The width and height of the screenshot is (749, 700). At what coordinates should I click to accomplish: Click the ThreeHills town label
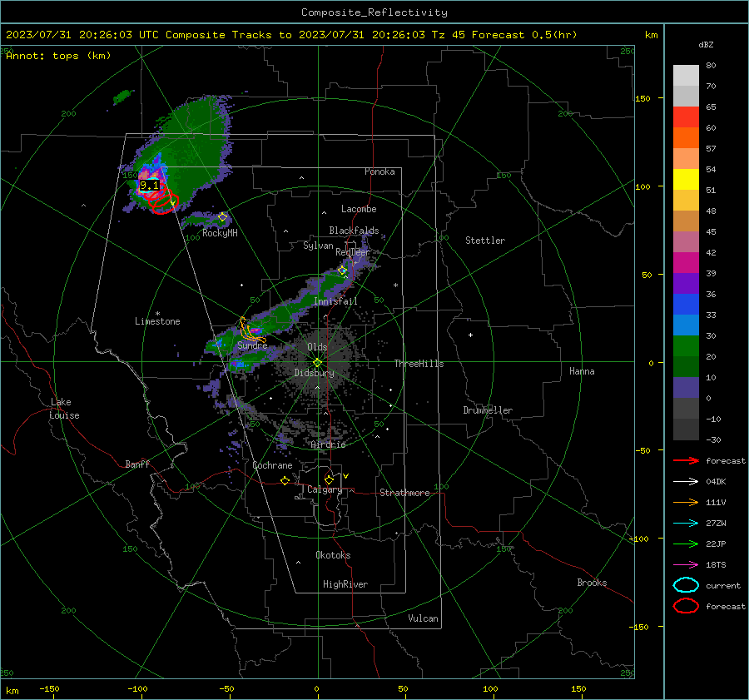point(419,364)
